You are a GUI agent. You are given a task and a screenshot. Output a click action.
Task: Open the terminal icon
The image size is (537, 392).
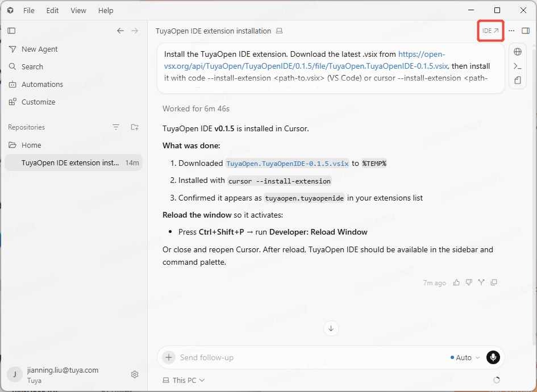518,66
